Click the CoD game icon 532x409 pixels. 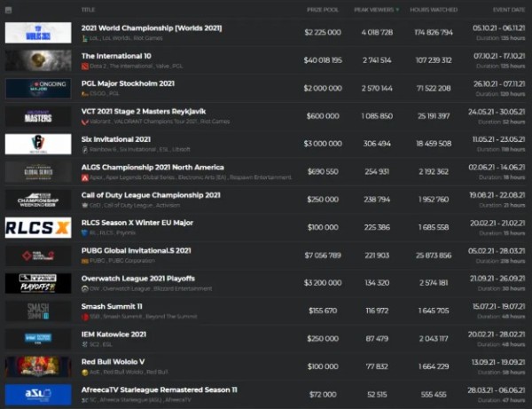85,205
